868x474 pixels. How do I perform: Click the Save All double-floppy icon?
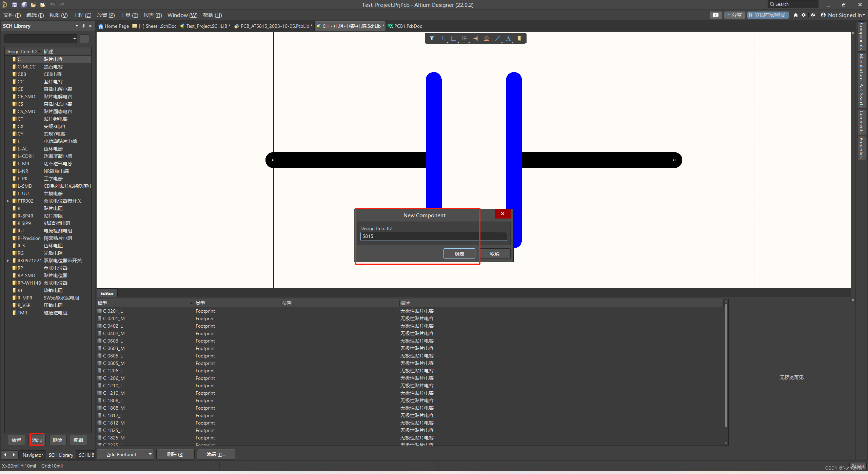click(x=24, y=5)
